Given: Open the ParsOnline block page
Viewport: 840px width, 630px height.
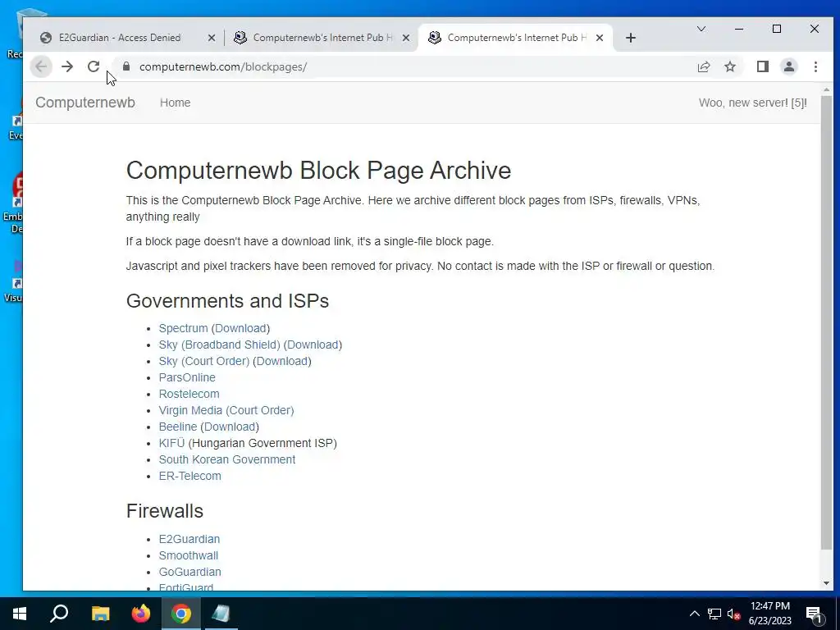Looking at the screenshot, I should coord(187,377).
